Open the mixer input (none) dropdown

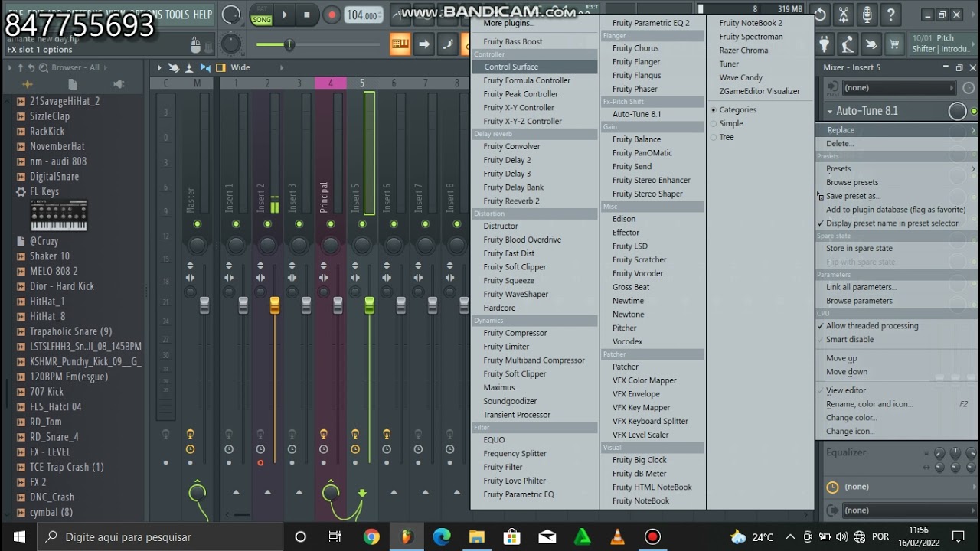click(899, 88)
